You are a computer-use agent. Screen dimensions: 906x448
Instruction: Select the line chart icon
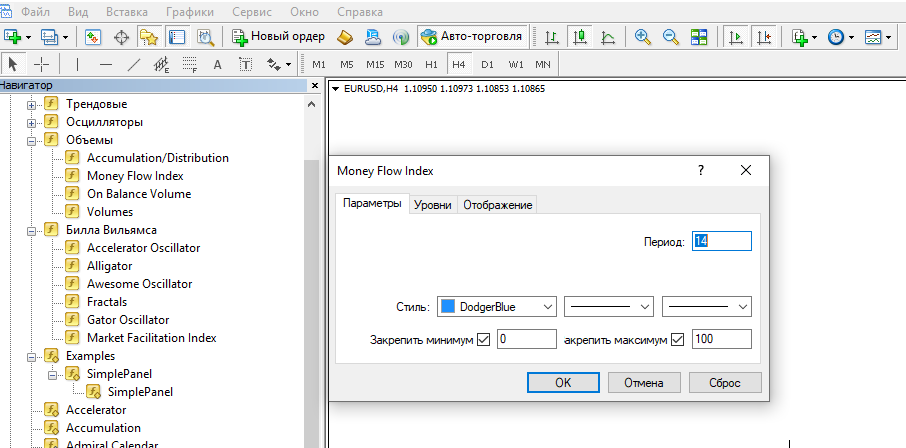pos(607,37)
